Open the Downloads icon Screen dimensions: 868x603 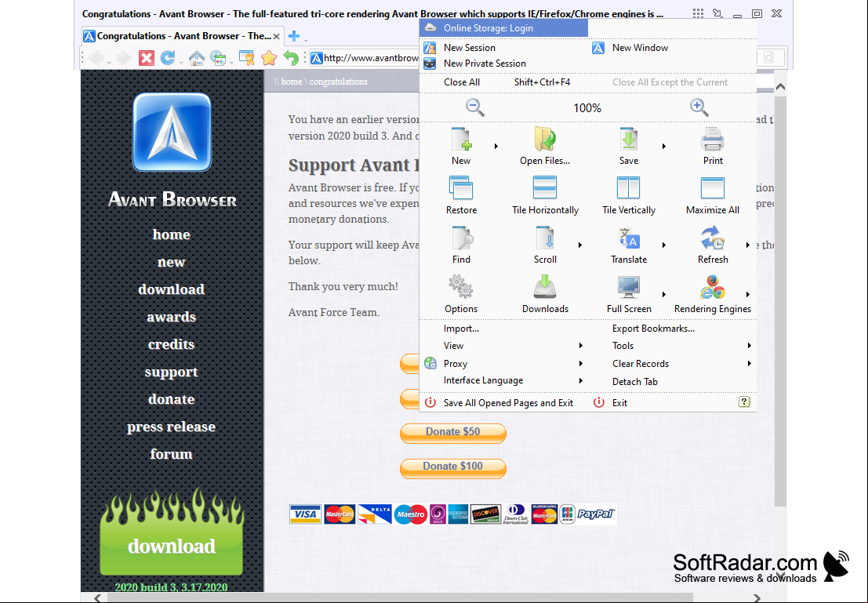pyautogui.click(x=545, y=287)
